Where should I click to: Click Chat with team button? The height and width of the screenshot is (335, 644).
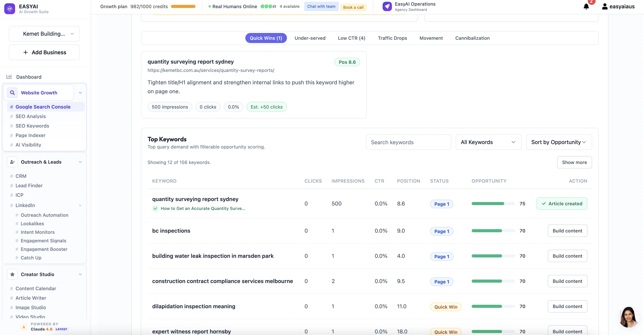tap(321, 7)
